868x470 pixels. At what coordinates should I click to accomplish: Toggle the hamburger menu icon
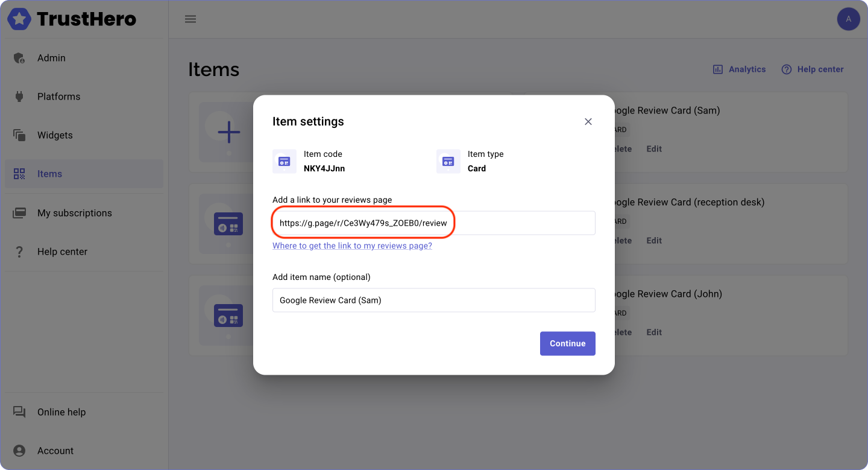[190, 19]
